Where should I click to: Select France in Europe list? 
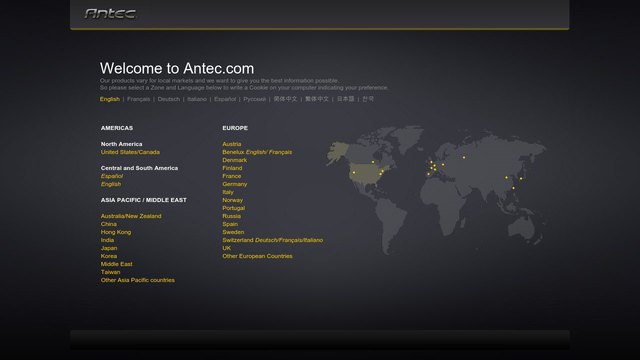click(231, 176)
